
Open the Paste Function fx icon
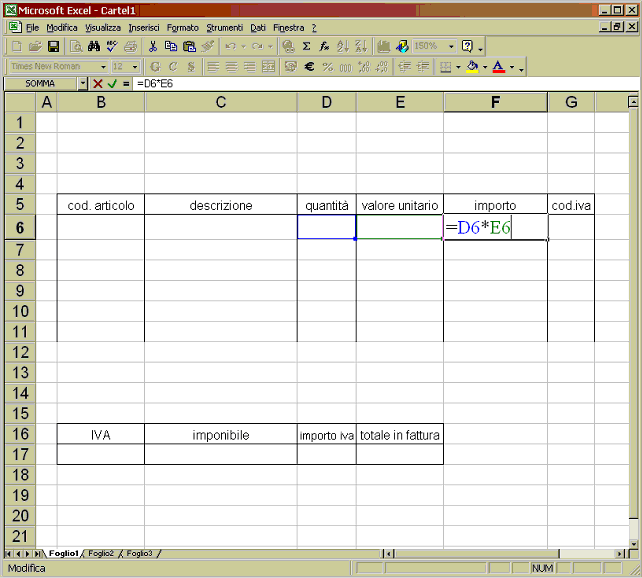(x=324, y=46)
